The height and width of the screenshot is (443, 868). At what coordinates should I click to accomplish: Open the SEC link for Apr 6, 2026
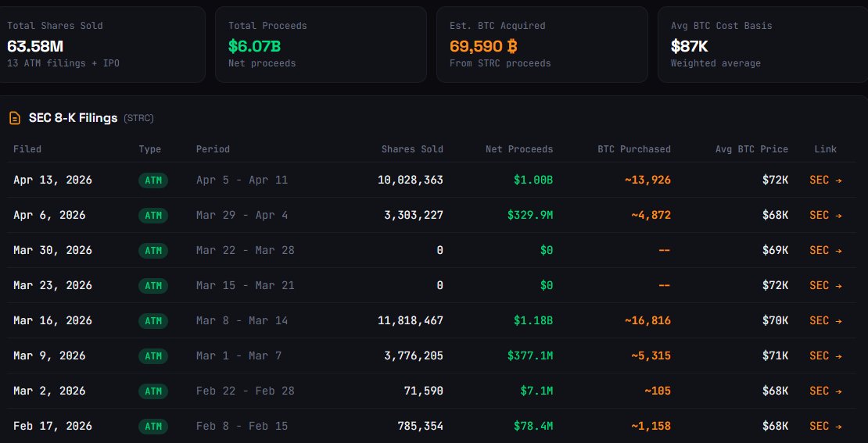point(825,215)
